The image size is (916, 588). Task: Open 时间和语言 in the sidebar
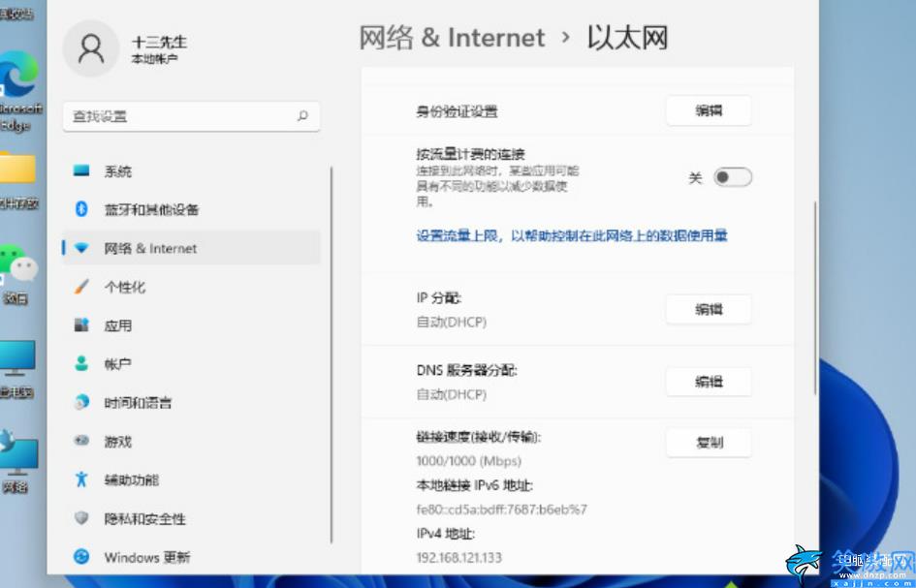pyautogui.click(x=191, y=402)
